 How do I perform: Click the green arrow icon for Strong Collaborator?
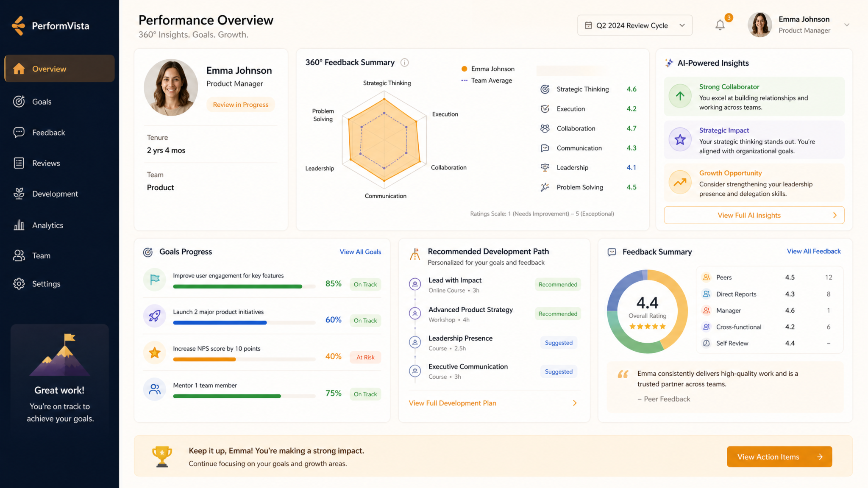(680, 96)
